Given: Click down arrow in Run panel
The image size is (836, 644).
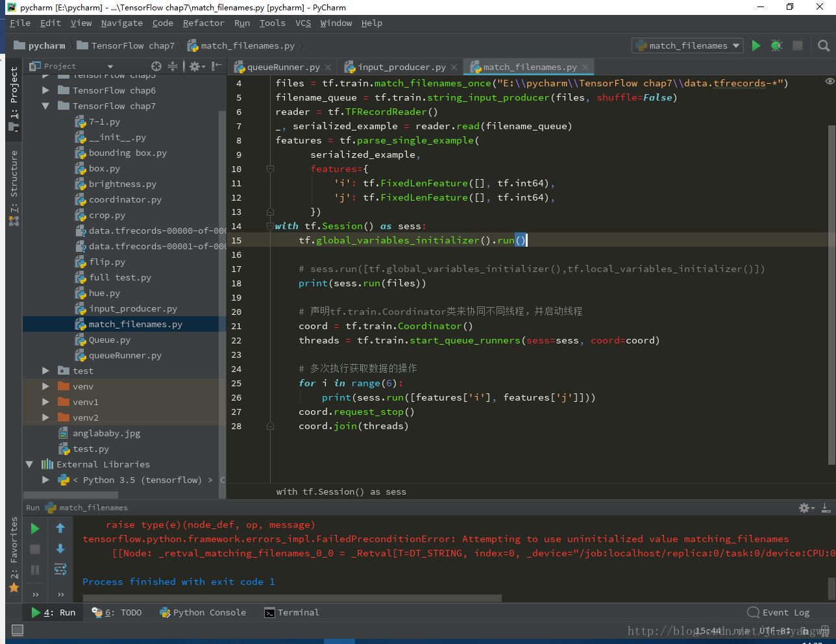Looking at the screenshot, I should pyautogui.click(x=60, y=549).
